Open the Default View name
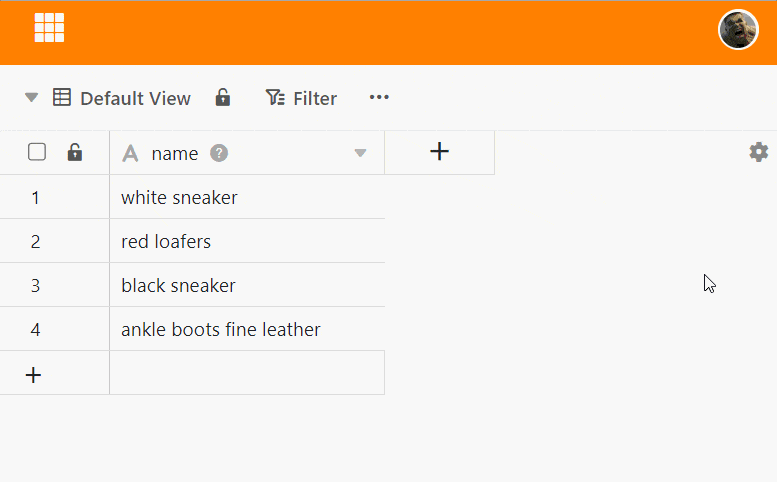Viewport: 777px width, 482px height. point(135,98)
